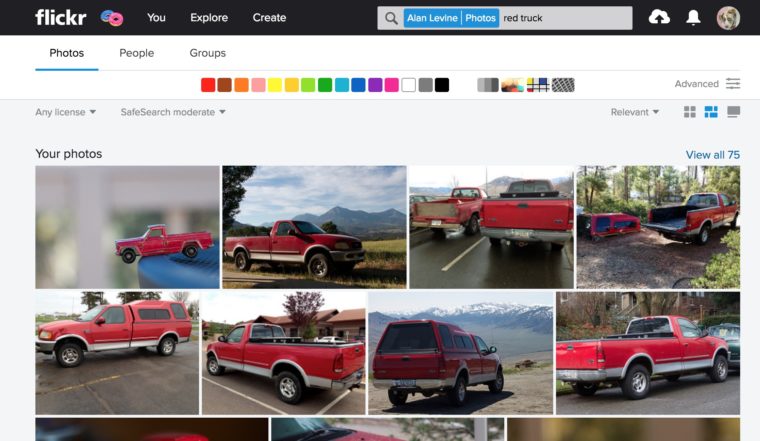Image resolution: width=760 pixels, height=441 pixels.
Task: Filter by black and white style
Action: tap(488, 85)
